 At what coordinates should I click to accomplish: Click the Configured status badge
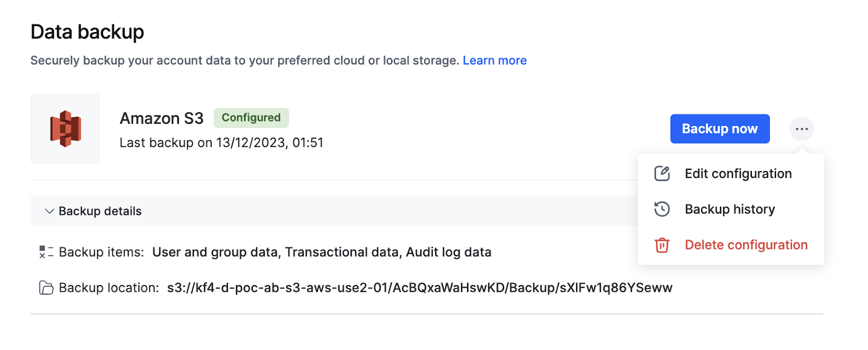(x=251, y=118)
